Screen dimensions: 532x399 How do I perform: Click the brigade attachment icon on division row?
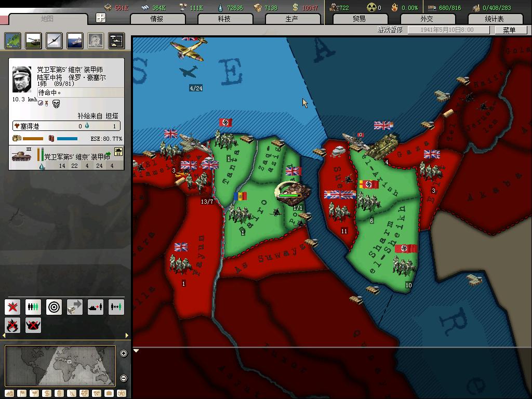(x=118, y=152)
